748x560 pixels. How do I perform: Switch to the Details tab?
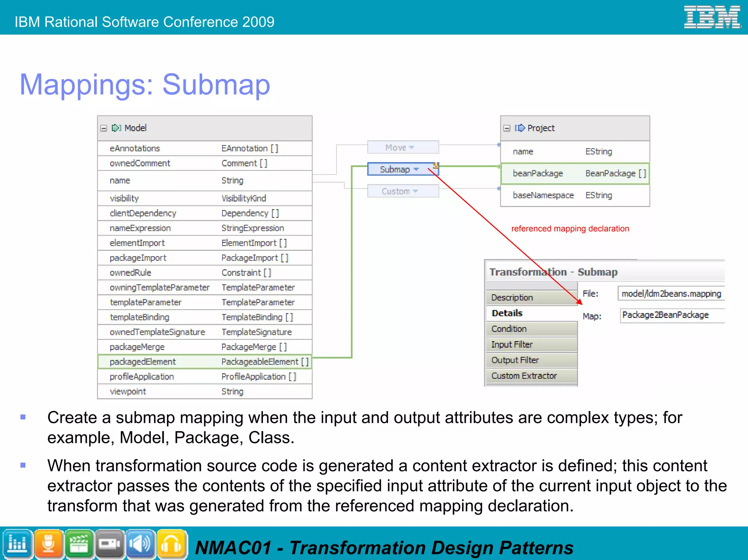click(532, 313)
